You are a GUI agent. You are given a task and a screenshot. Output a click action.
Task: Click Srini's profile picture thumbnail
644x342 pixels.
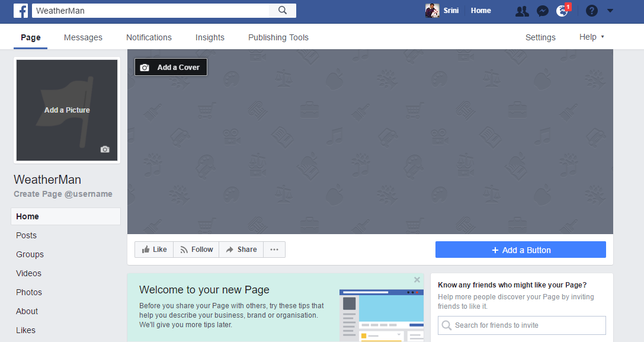432,11
